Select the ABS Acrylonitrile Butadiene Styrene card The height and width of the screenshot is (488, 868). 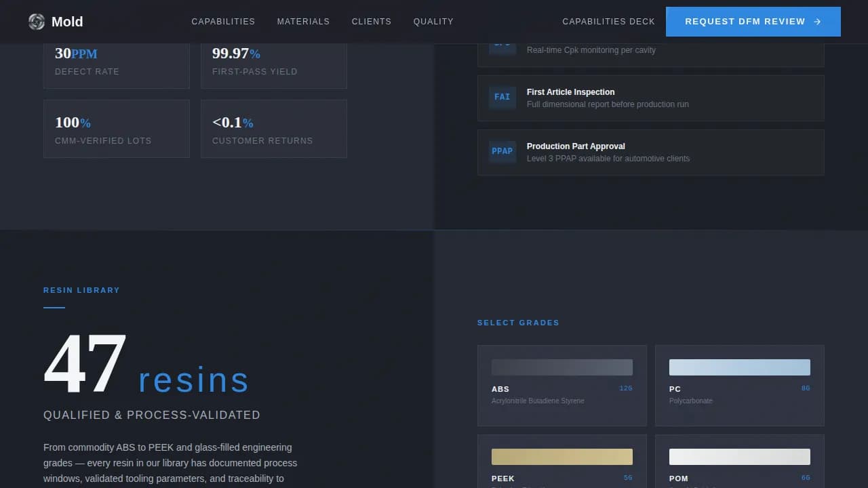[561, 385]
